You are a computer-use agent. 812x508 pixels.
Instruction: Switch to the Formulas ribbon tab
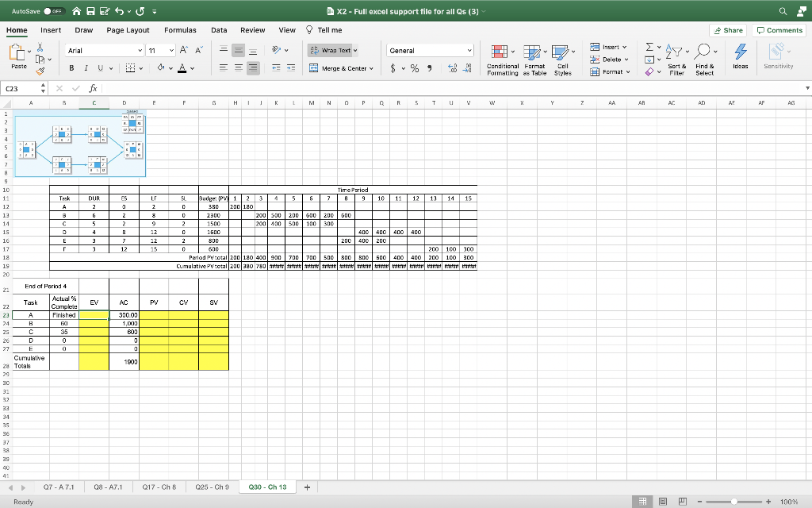pos(180,29)
